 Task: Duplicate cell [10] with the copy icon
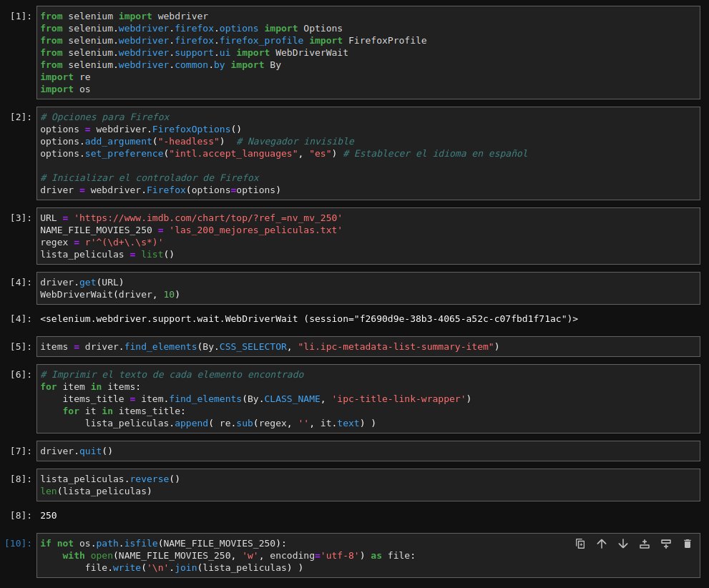coord(580,544)
